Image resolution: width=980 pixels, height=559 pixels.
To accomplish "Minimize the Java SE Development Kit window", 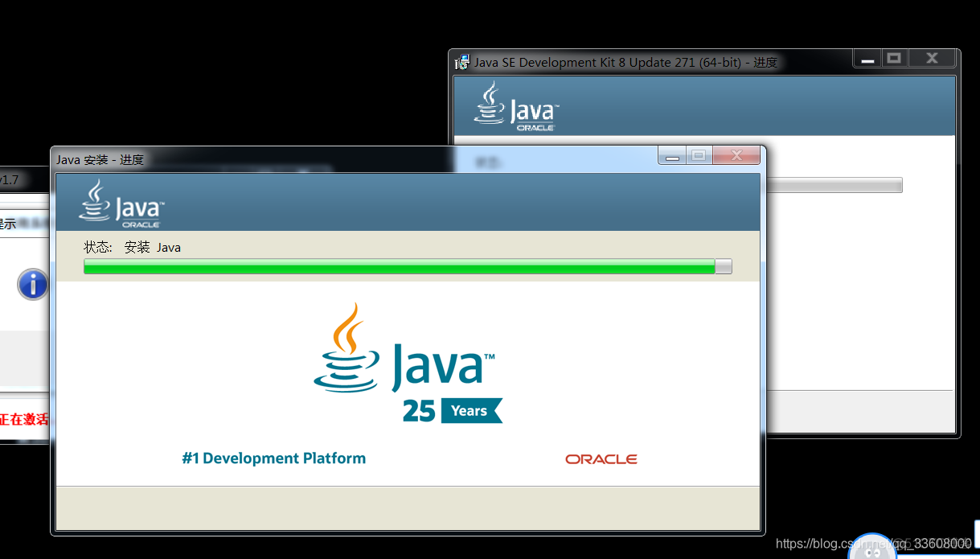I will click(867, 59).
